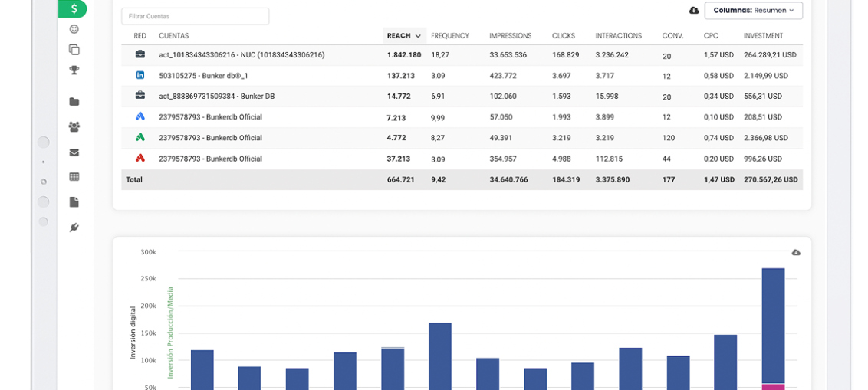This screenshot has width=868, height=390.
Task: Click reach value 1.842.180
Action: [404, 54]
